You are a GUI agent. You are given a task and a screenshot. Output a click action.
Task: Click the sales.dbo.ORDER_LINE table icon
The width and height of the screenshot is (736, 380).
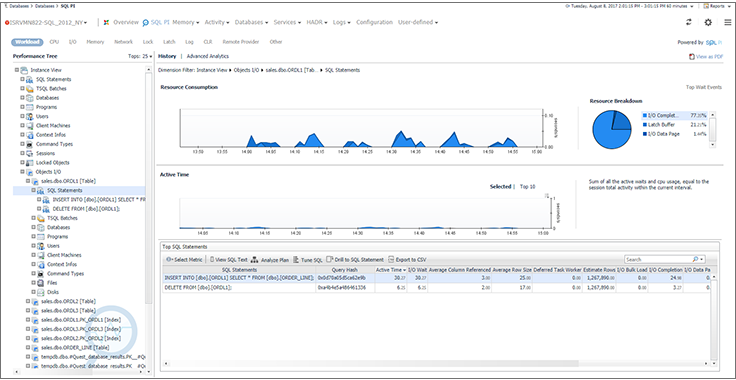(35, 348)
